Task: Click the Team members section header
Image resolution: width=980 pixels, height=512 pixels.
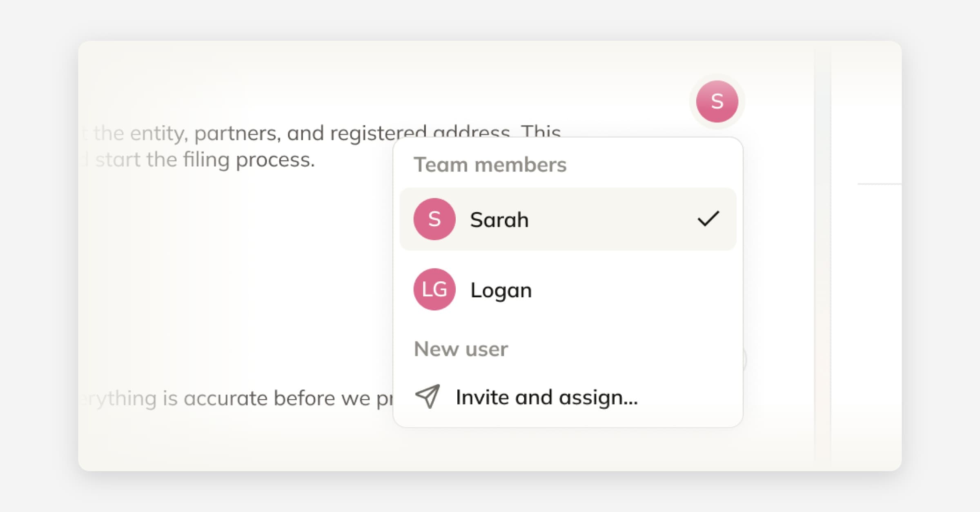Action: click(490, 165)
